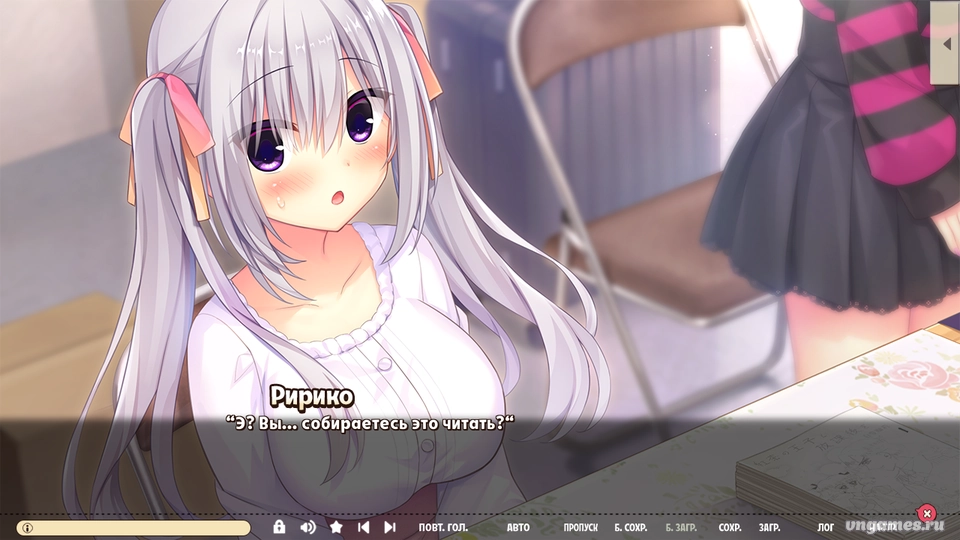The image size is (960, 540).
Task: Enable auto mode via АВТО
Action: coord(518,527)
